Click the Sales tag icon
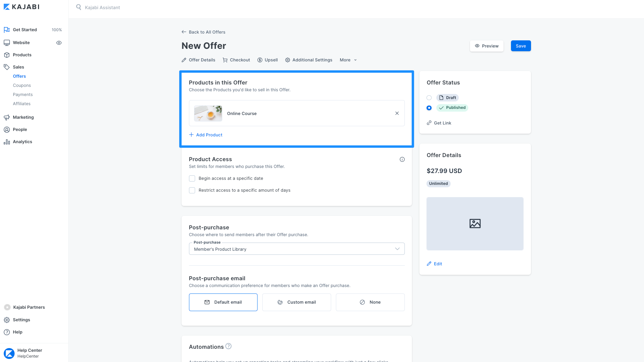 tap(7, 67)
